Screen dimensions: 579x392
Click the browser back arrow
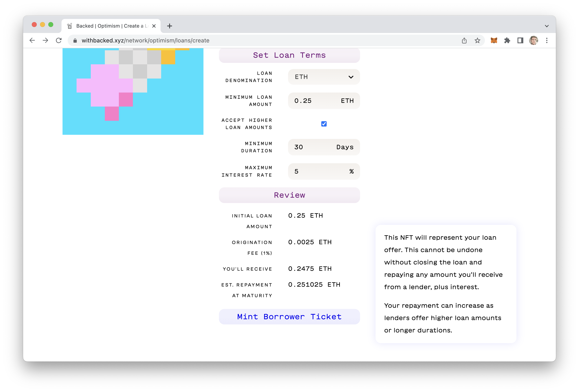(x=32, y=40)
